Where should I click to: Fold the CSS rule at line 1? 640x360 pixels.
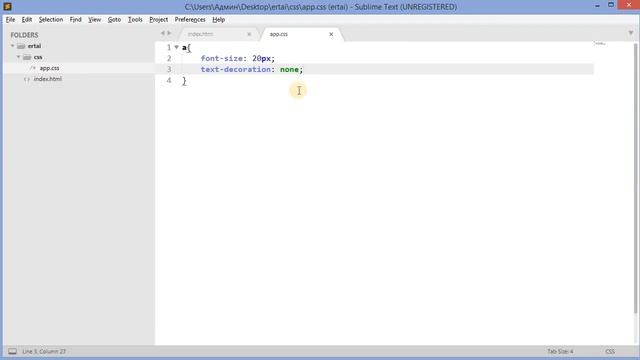click(176, 47)
